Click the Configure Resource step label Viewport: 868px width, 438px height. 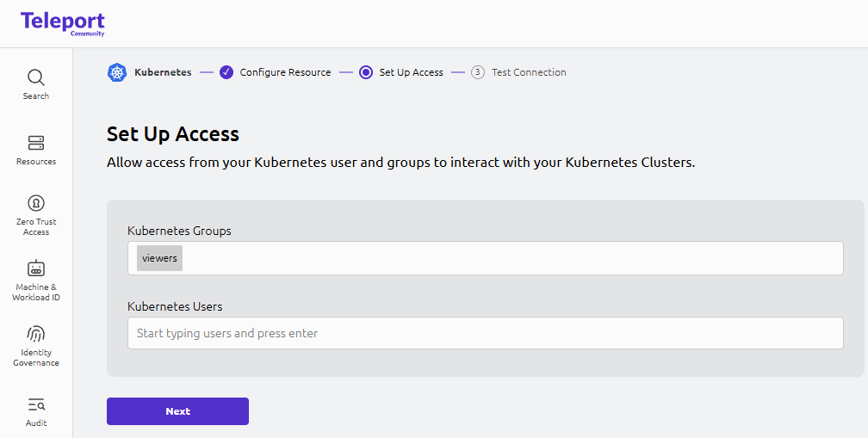click(x=285, y=72)
